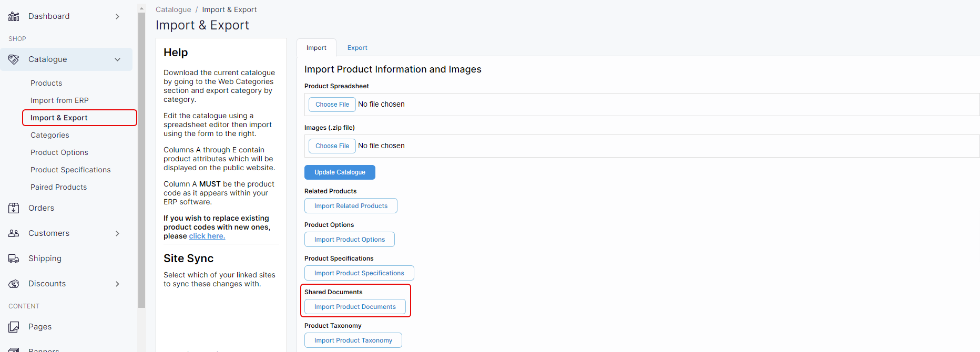Screen dimensions: 980x352
Task: Open Import from ERP
Action: pos(59,100)
